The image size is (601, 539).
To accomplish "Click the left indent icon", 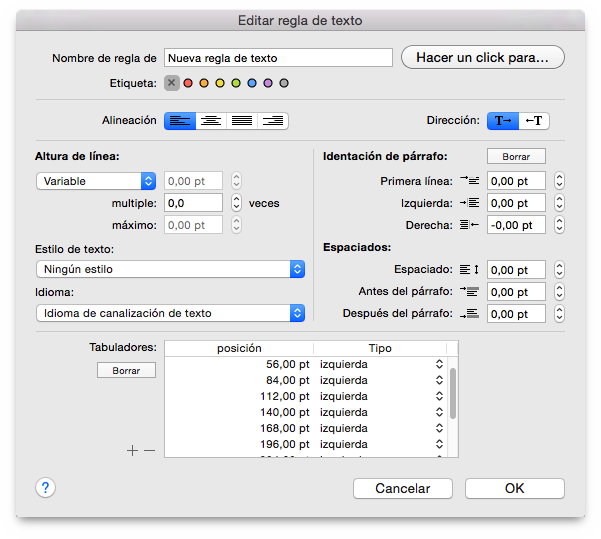I will tap(470, 202).
